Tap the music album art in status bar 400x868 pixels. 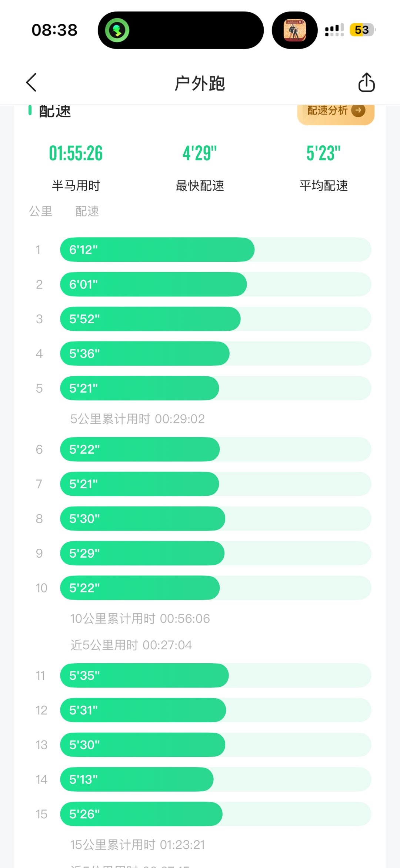(x=294, y=30)
